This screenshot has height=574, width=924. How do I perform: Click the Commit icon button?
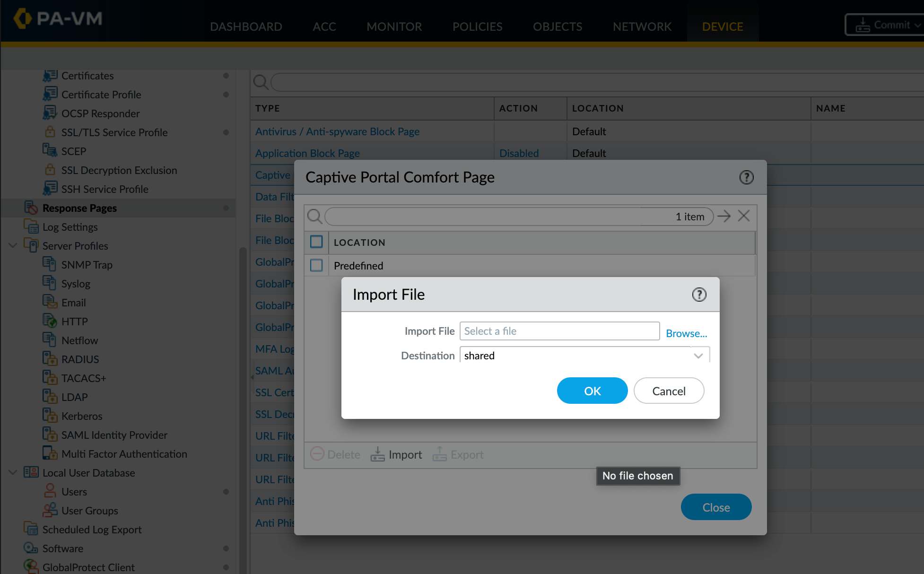coord(863,25)
